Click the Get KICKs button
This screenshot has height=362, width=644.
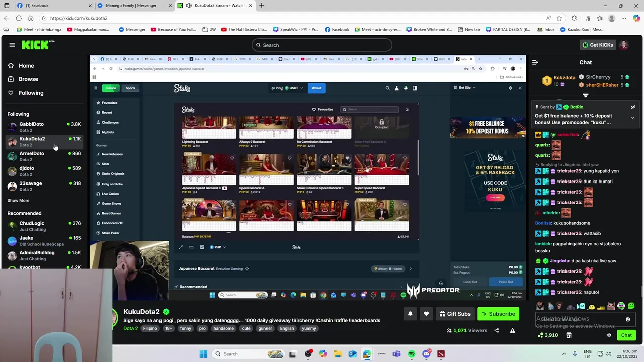(598, 45)
